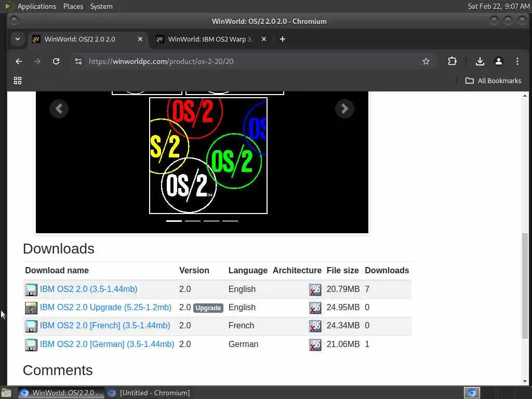Viewport: 532px width, 399px height.
Task: Open the tab search dropdown arrow
Action: (18, 39)
